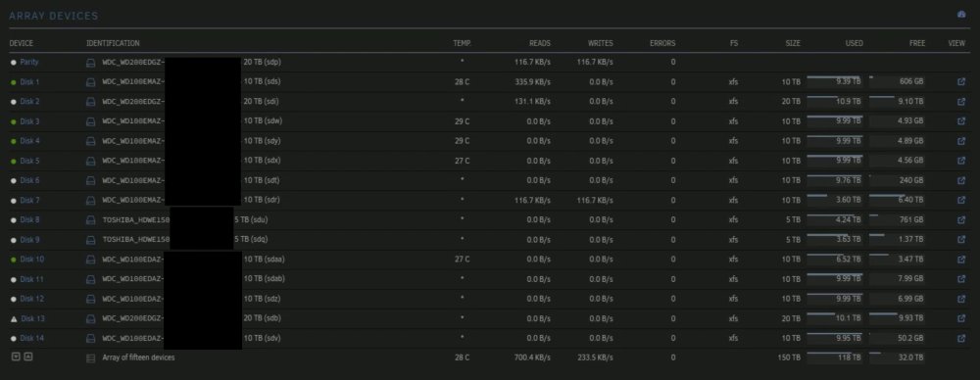Image resolution: width=980 pixels, height=380 pixels.
Task: Click the down arrow button below Disk 14
Action: pos(16,356)
